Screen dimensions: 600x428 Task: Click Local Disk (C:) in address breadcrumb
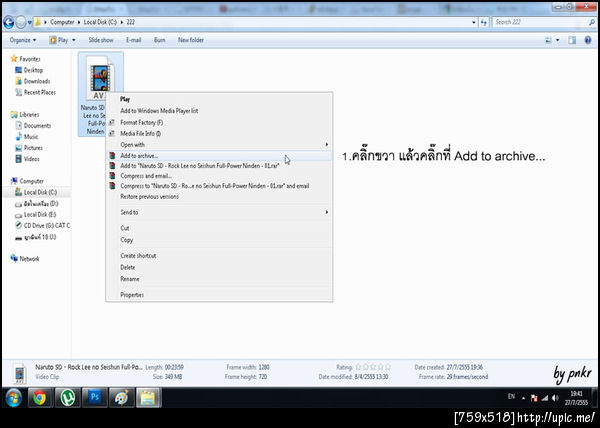click(100, 22)
